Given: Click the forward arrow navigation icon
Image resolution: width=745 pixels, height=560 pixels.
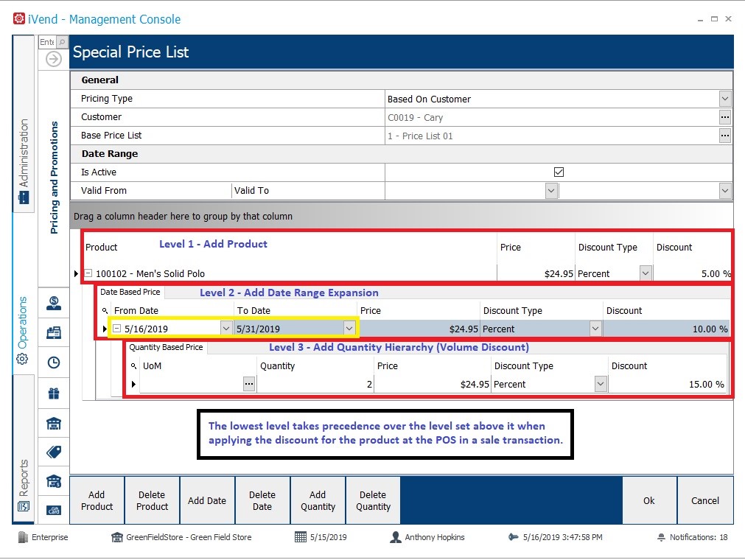Looking at the screenshot, I should [54, 60].
